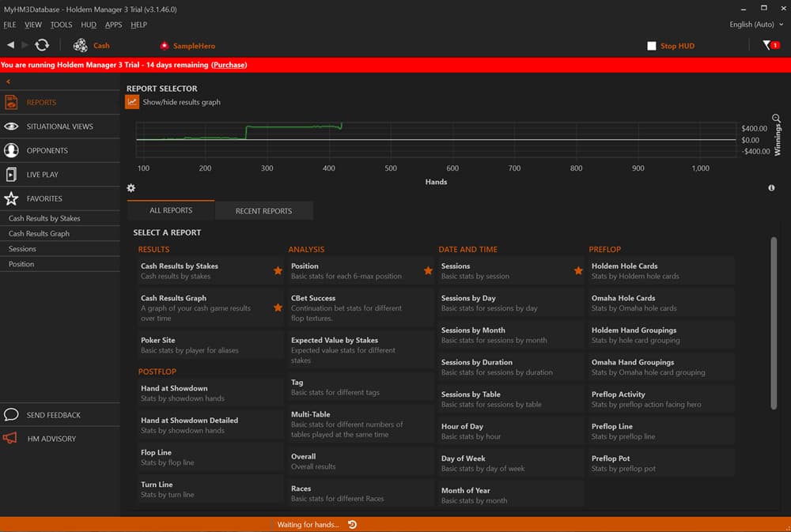
Task: Open the TOOLS menu
Action: pos(61,25)
